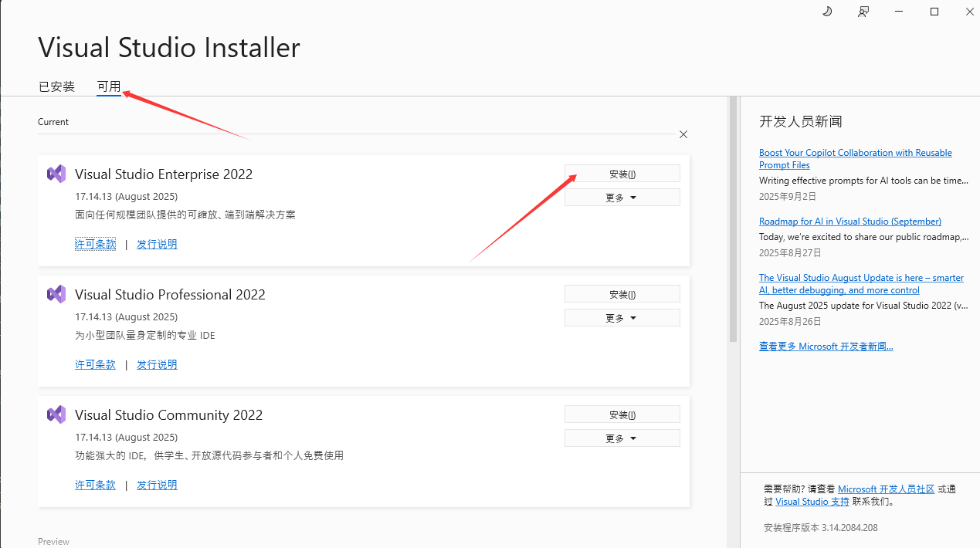Click the August 2025 update summary text
The height and width of the screenshot is (548, 980).
coord(863,306)
